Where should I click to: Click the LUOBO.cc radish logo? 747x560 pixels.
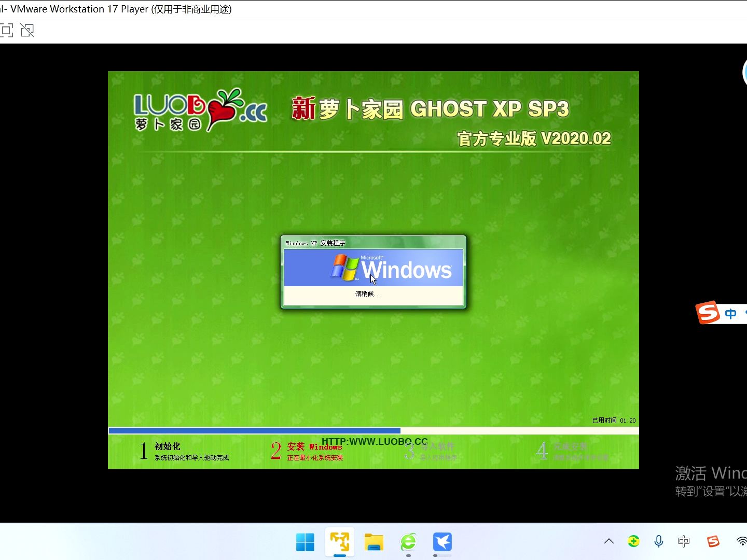tap(201, 110)
